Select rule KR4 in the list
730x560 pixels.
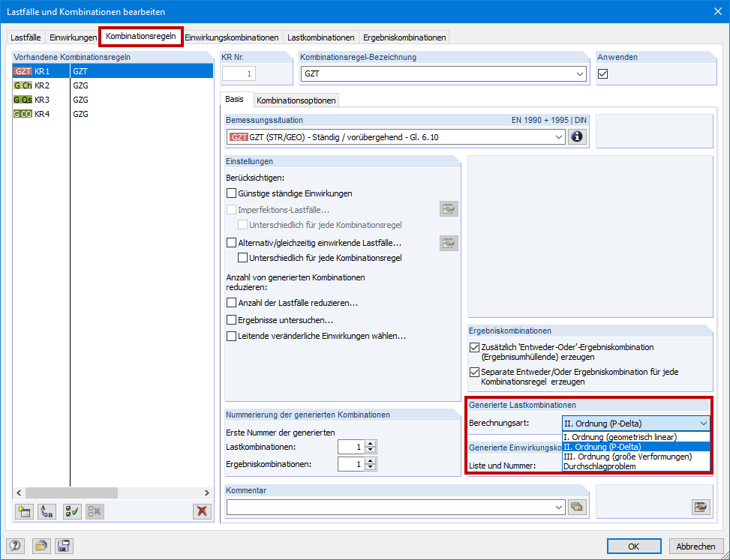(x=113, y=114)
